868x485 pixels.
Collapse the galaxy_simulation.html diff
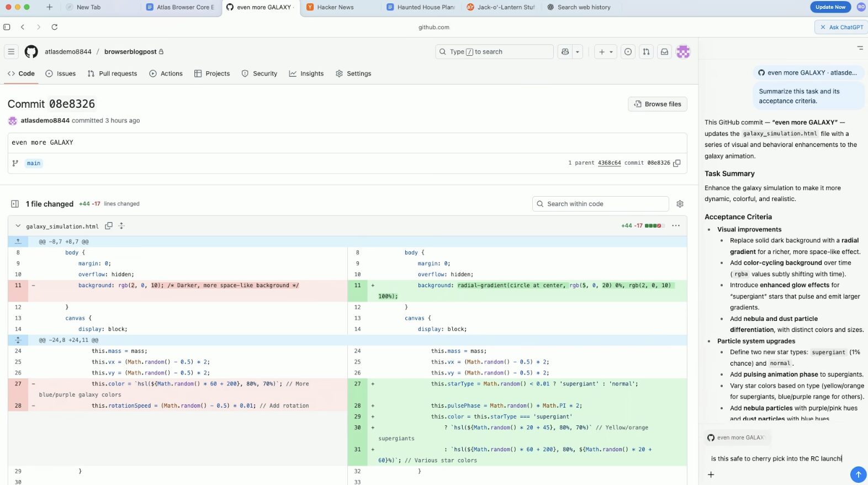tap(18, 226)
